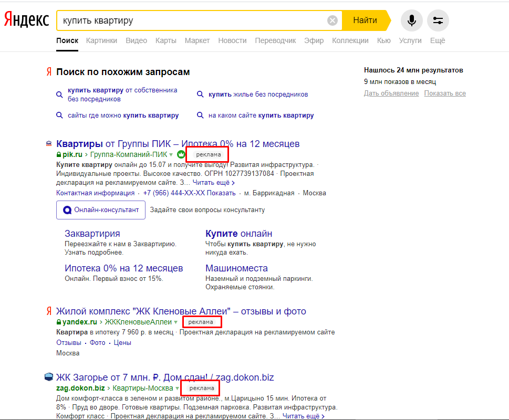The image size is (509, 420).
Task: Click the green crown badge icon on the pik.ru result
Action: tap(181, 154)
